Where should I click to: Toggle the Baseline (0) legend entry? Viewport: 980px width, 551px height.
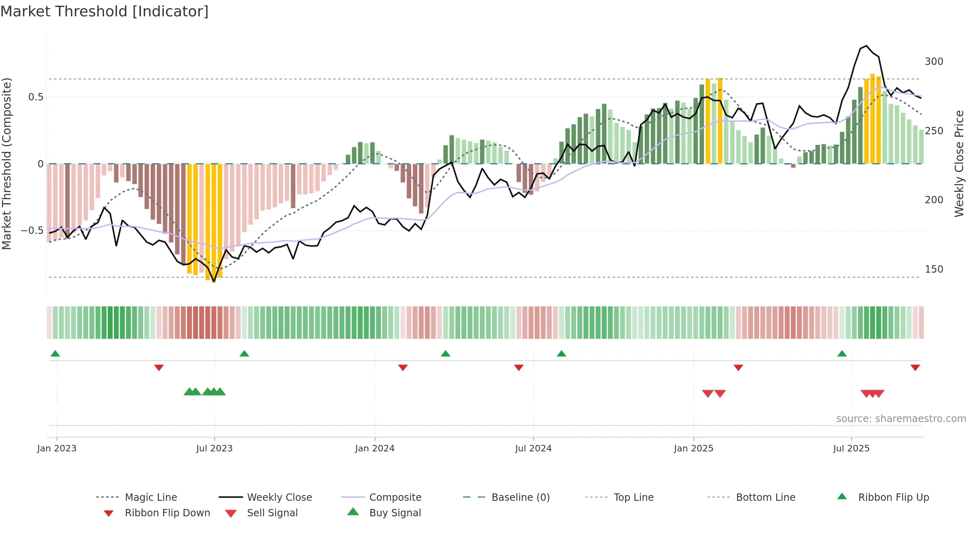click(506, 497)
